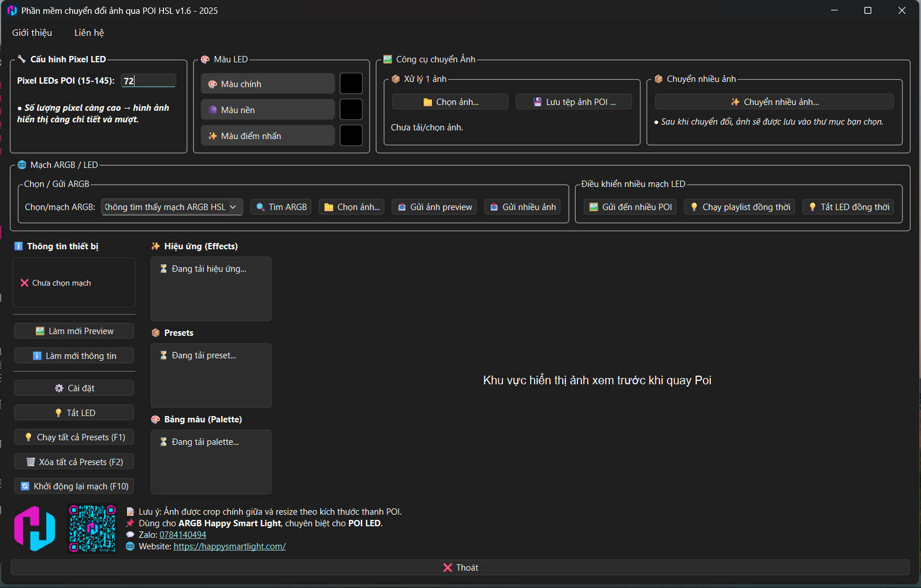Click Xóa tất cả Presets (F2) trash button
The image size is (921, 588).
74,462
